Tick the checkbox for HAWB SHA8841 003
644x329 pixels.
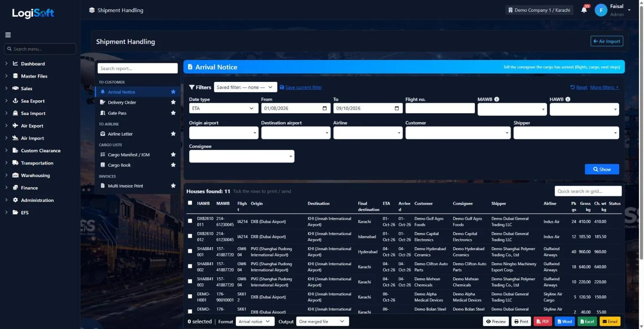point(190,282)
